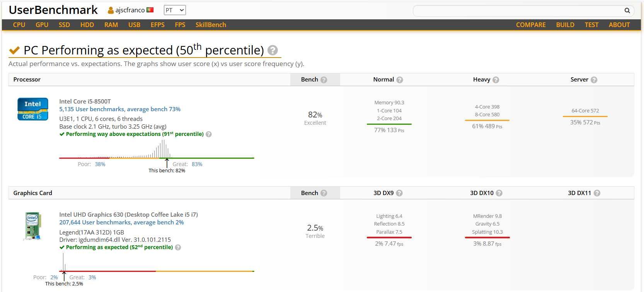Click the 77% 133 Pts Normal result
The height and width of the screenshot is (292, 644).
(x=389, y=130)
